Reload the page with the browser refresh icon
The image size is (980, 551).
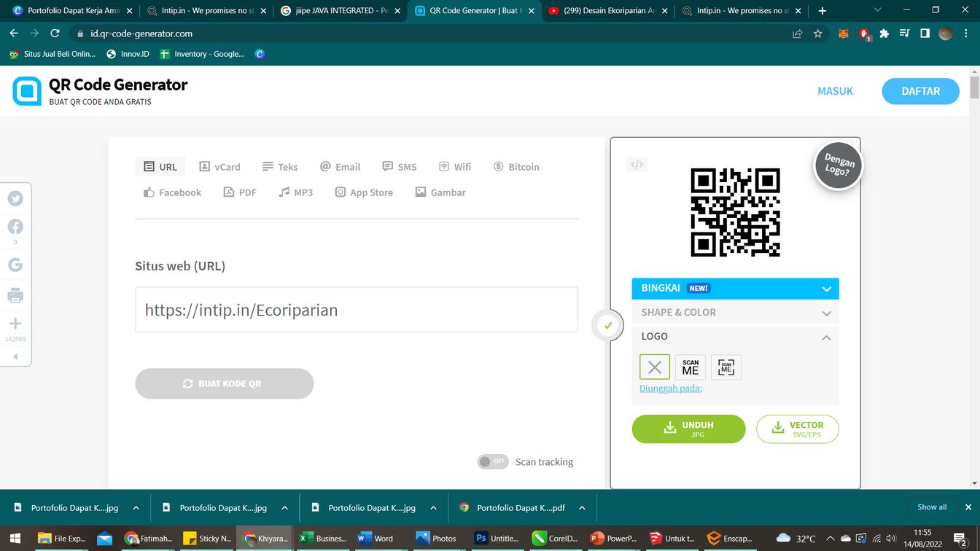click(x=55, y=34)
